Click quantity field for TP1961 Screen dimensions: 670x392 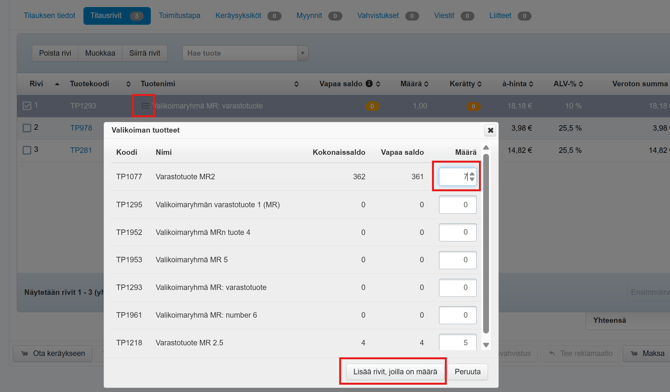coord(457,315)
